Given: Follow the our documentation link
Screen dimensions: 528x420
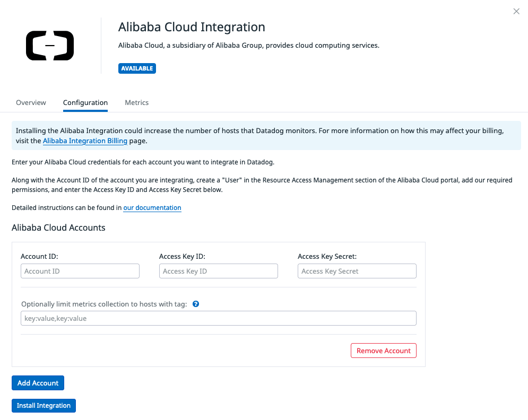Looking at the screenshot, I should 152,207.
